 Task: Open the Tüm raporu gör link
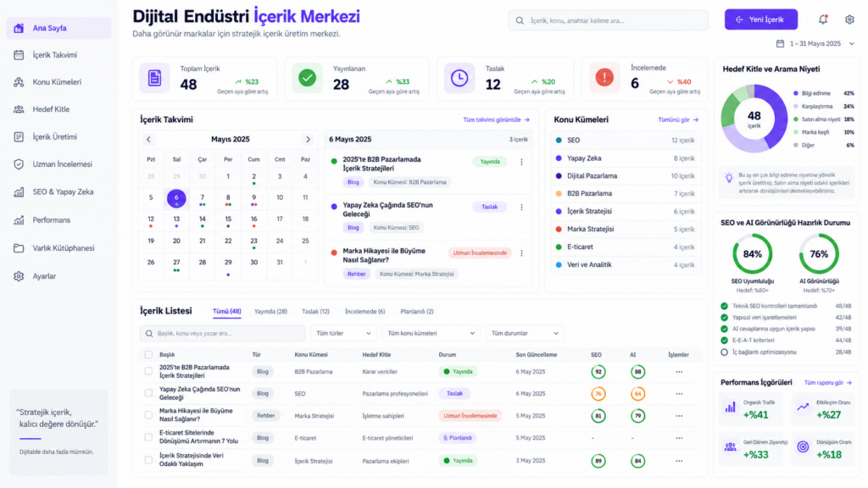point(827,382)
